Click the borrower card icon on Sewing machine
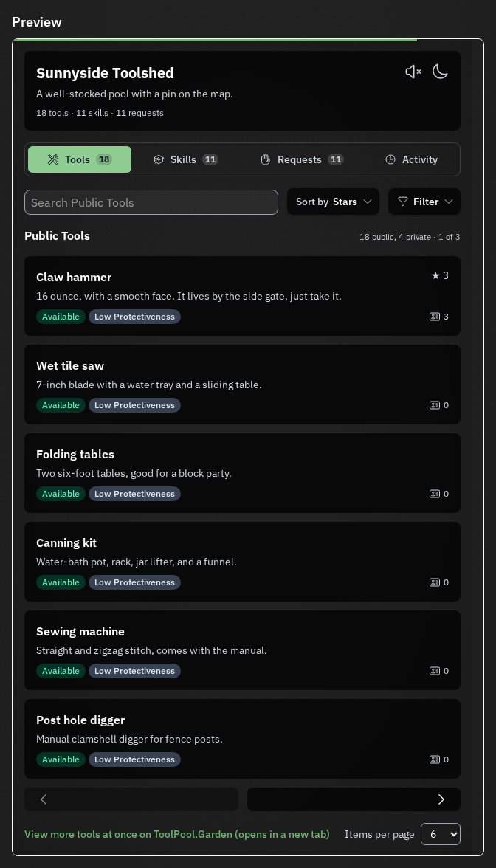The height and width of the screenshot is (868, 496). point(435,671)
